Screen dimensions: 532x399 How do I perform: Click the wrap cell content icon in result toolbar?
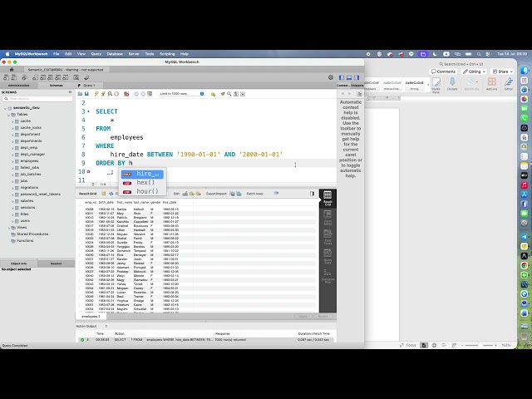(276, 194)
